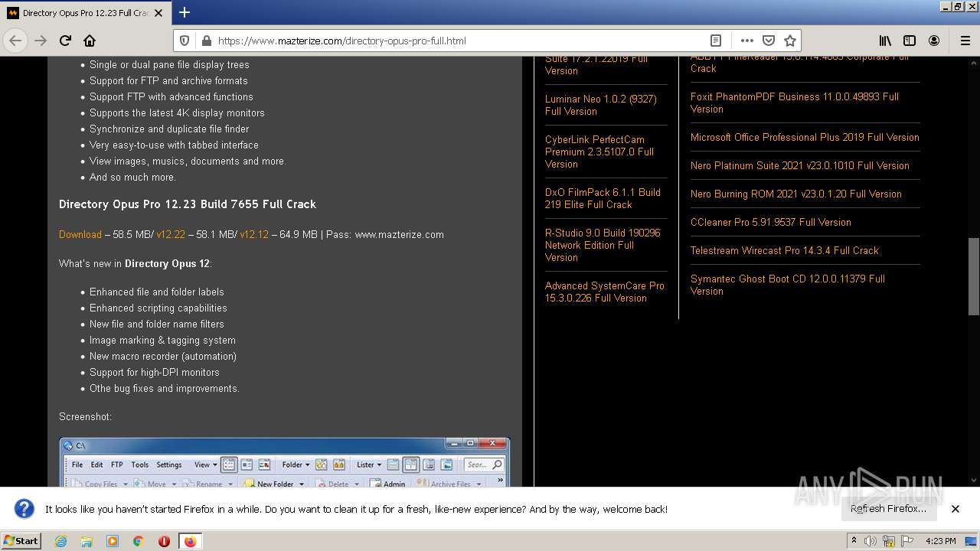Click the page vertical scrollbar thumb
980x551 pixels.
coord(974,276)
